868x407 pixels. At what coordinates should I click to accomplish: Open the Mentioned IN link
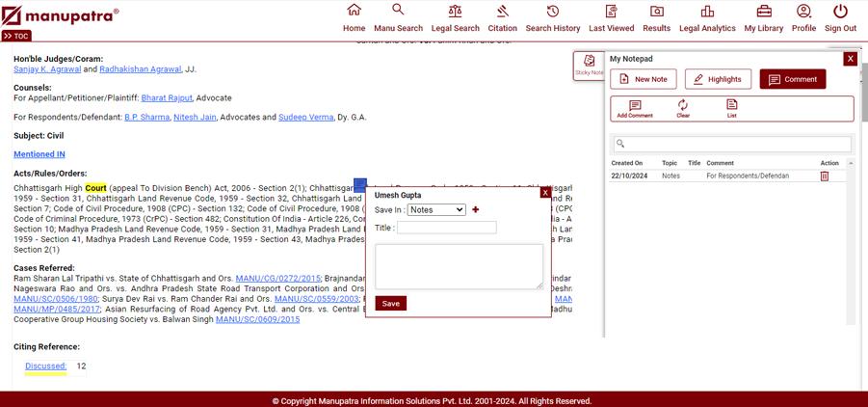(x=39, y=154)
